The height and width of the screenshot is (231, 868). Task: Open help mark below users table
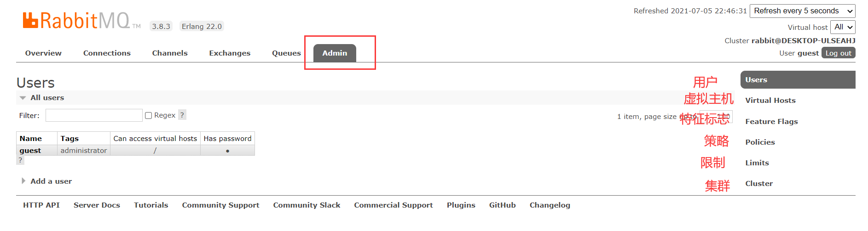pyautogui.click(x=20, y=160)
